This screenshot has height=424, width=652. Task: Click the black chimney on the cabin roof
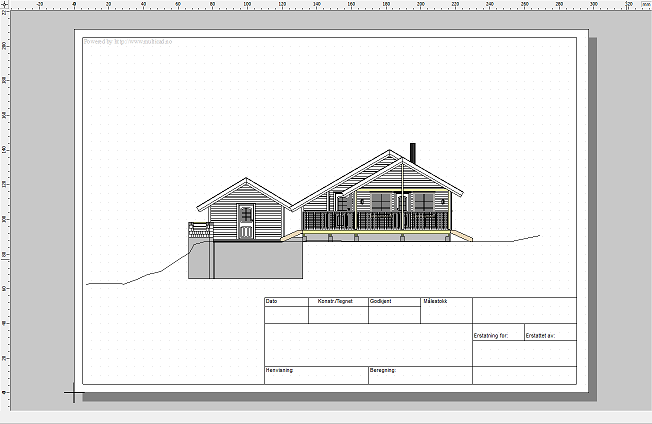[412, 153]
